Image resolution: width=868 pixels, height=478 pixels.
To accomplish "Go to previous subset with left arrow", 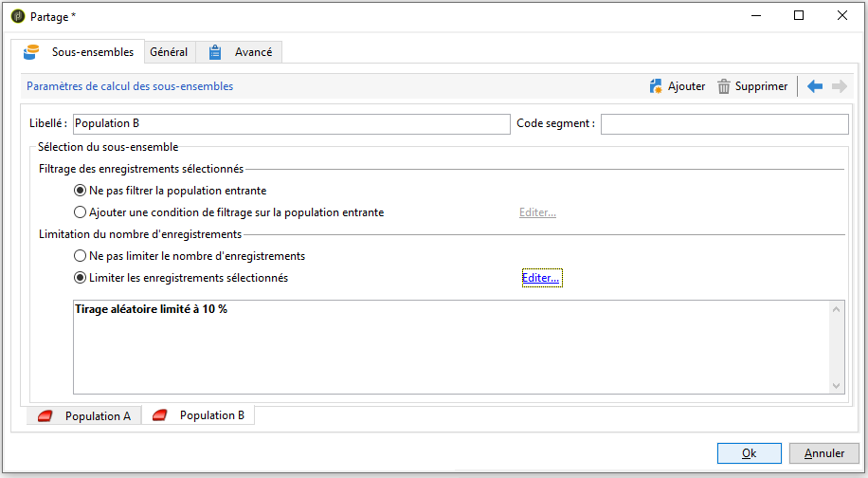I will [815, 86].
